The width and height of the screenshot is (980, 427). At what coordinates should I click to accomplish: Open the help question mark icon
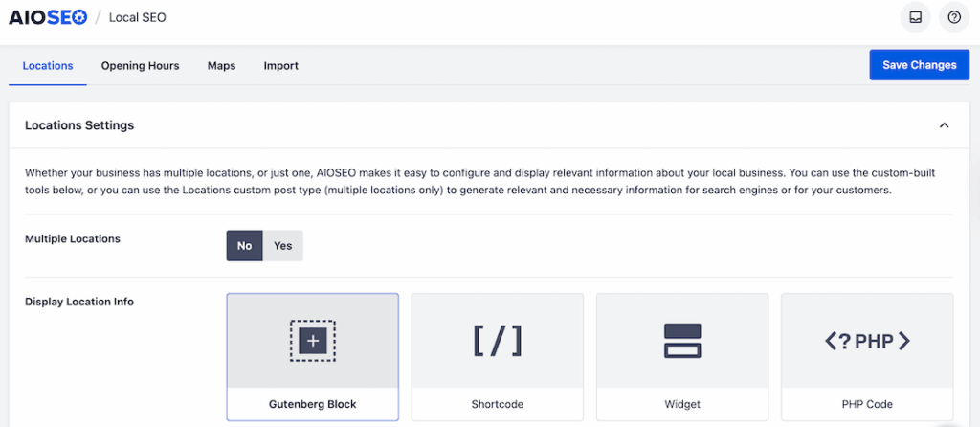pos(953,17)
